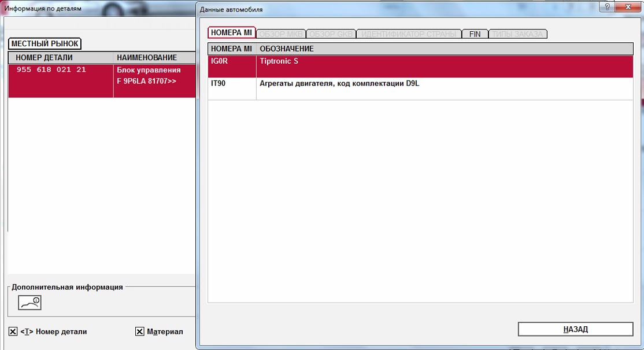The width and height of the screenshot is (644, 350).
Task: Switch to the ТИПЫ ЗАКАЗА tab
Action: tap(517, 34)
